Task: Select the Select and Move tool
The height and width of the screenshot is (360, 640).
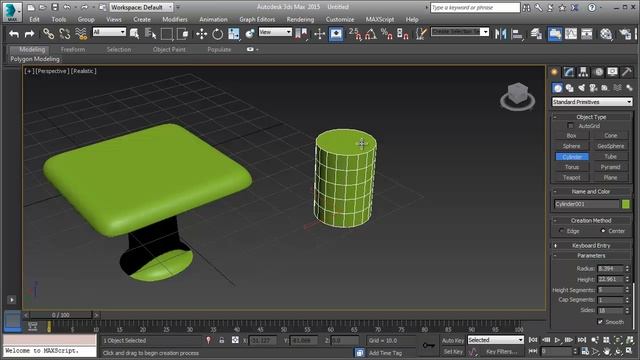Action: coord(202,34)
